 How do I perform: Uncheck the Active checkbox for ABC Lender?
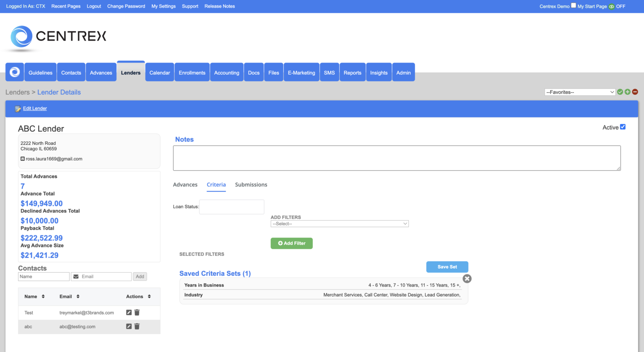pyautogui.click(x=623, y=127)
